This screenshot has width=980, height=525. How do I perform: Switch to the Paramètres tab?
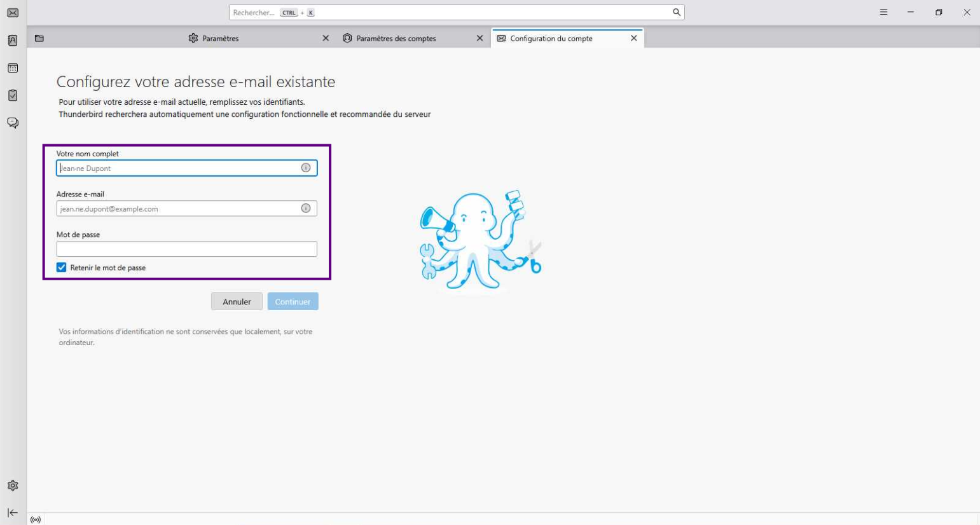260,38
